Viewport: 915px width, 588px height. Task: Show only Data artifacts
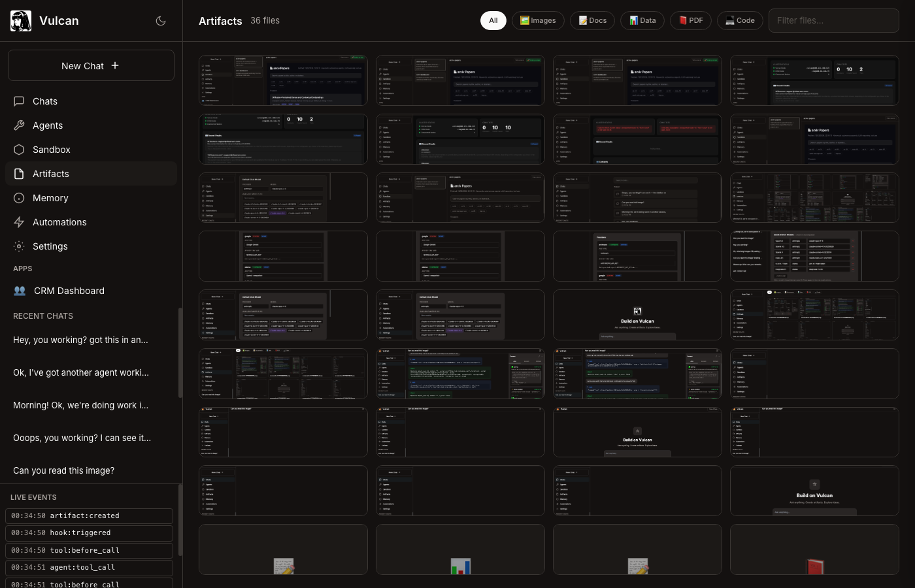(x=642, y=21)
